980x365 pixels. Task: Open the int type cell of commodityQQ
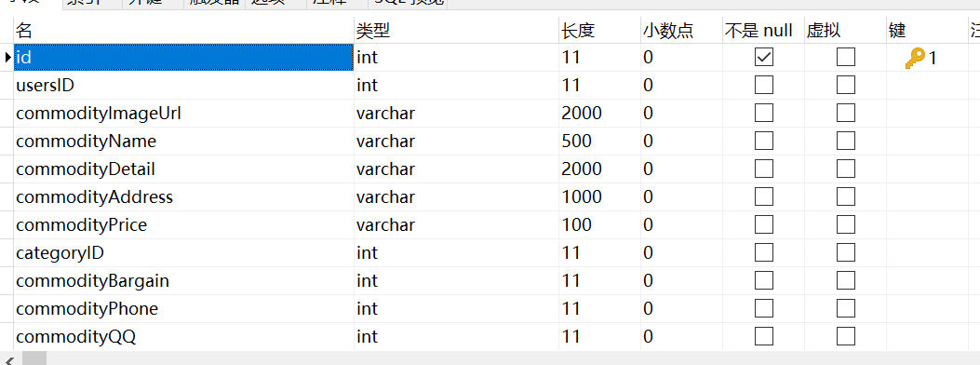(x=456, y=337)
